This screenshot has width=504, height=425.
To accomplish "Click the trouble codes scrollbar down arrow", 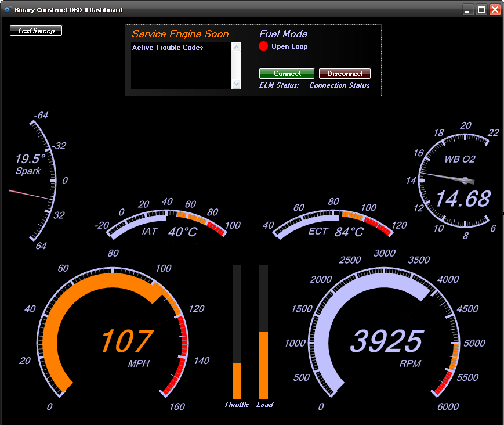I will point(235,84).
